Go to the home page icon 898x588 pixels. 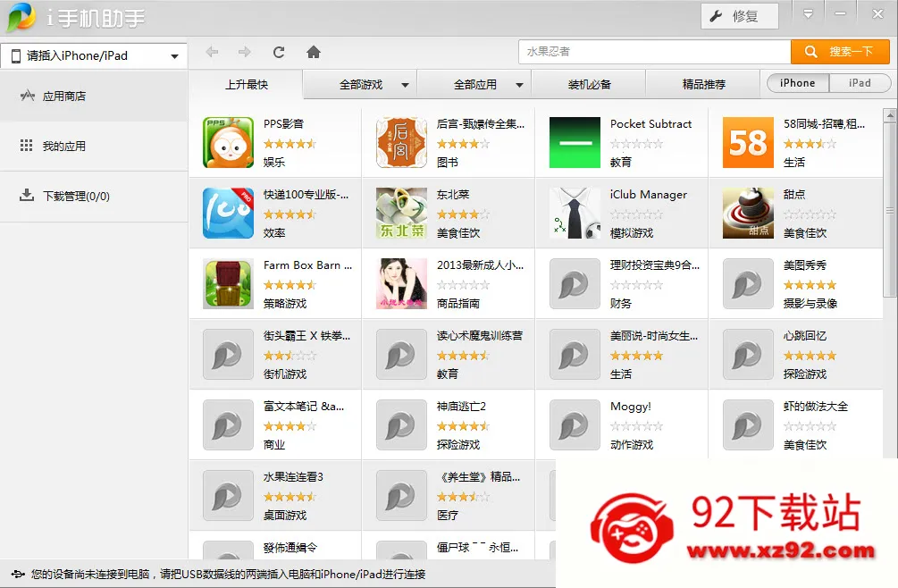tap(314, 52)
